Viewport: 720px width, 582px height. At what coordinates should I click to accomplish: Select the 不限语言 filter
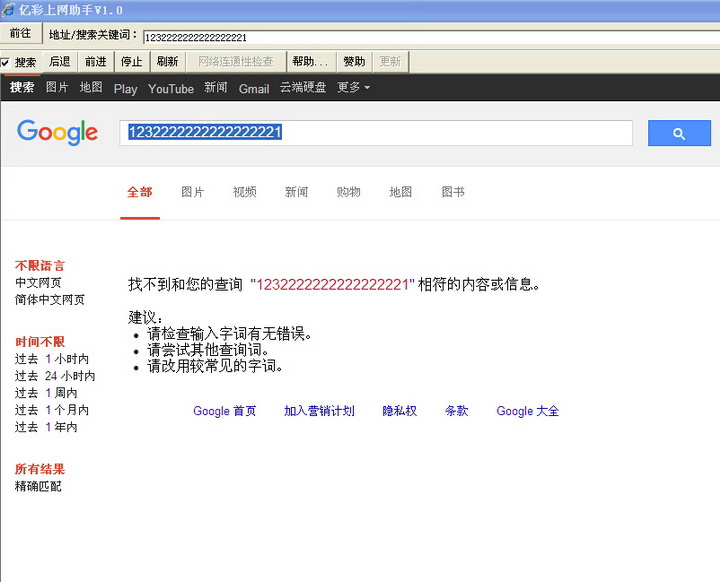[x=40, y=266]
